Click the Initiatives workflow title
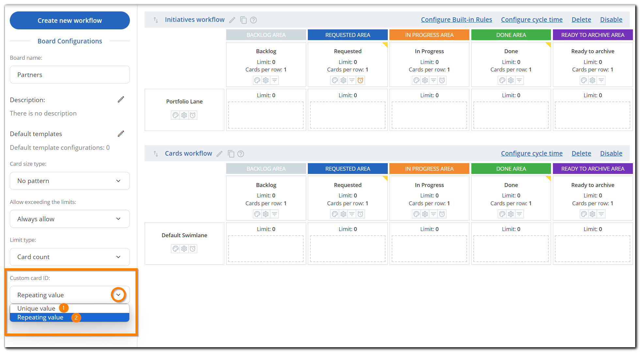 click(x=195, y=20)
